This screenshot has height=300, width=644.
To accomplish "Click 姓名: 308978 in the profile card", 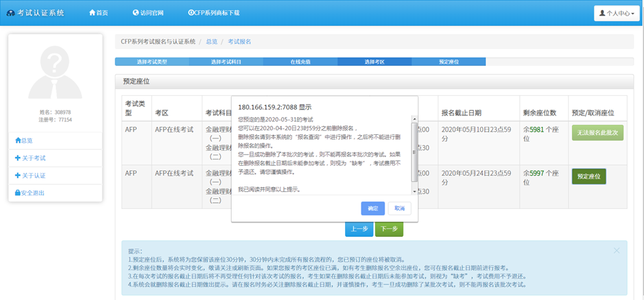I will [55, 112].
